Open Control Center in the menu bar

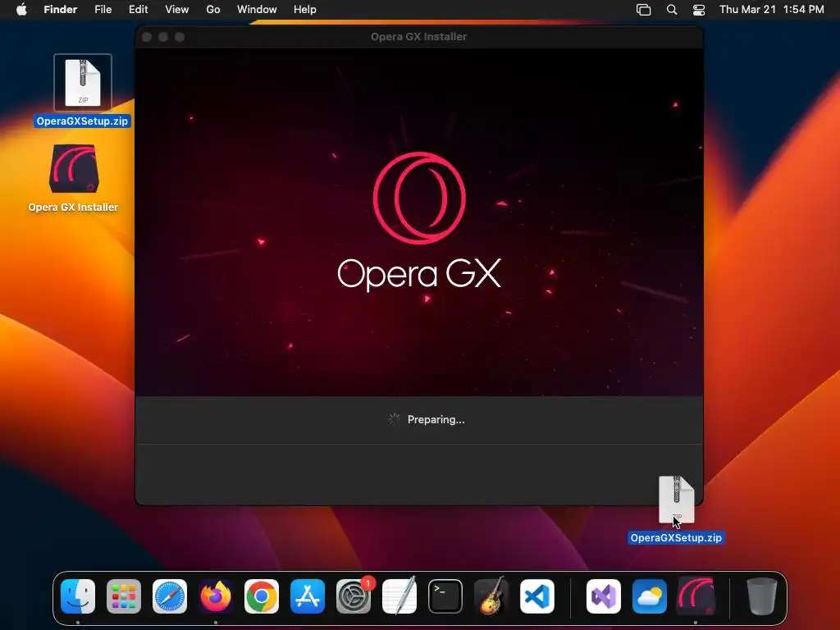[x=699, y=9]
